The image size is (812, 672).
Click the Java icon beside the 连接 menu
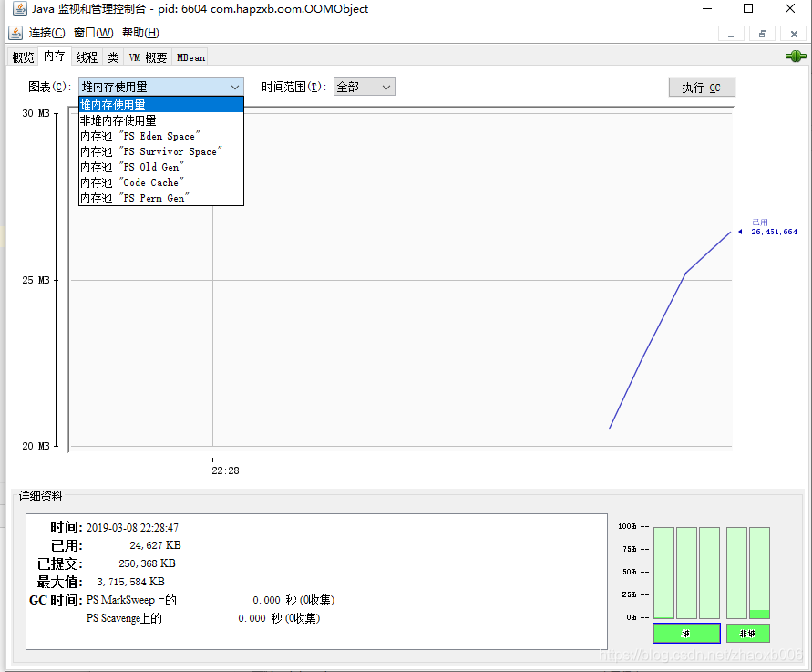click(x=15, y=33)
